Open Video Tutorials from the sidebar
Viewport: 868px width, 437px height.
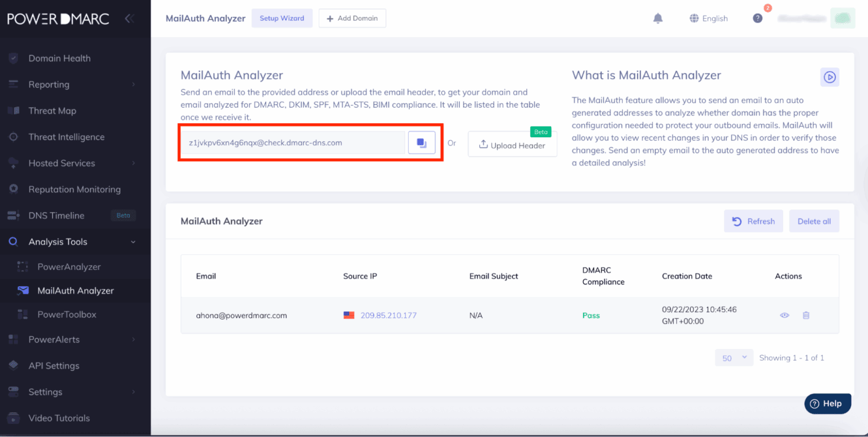tap(59, 418)
